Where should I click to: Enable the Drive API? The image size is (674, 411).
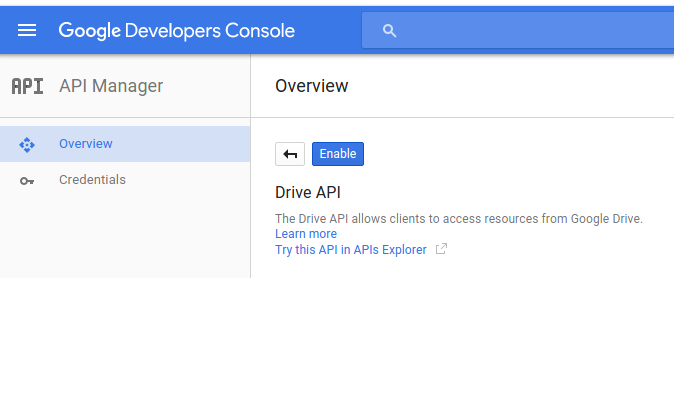pos(338,154)
